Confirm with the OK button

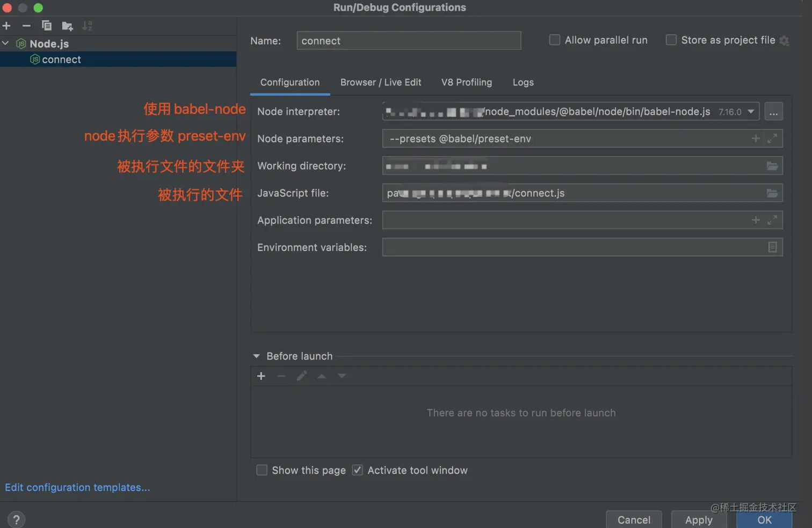point(764,519)
